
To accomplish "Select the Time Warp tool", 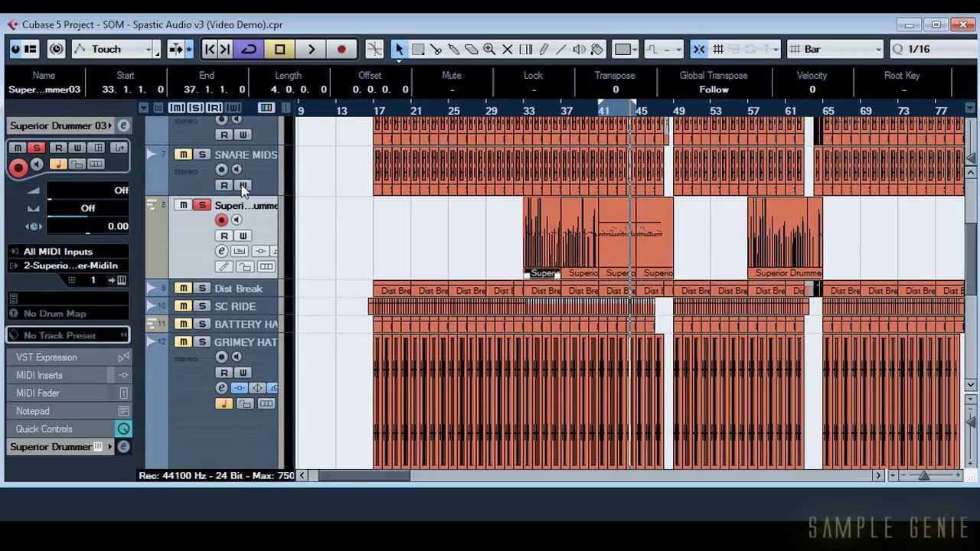I will pyautogui.click(x=525, y=49).
